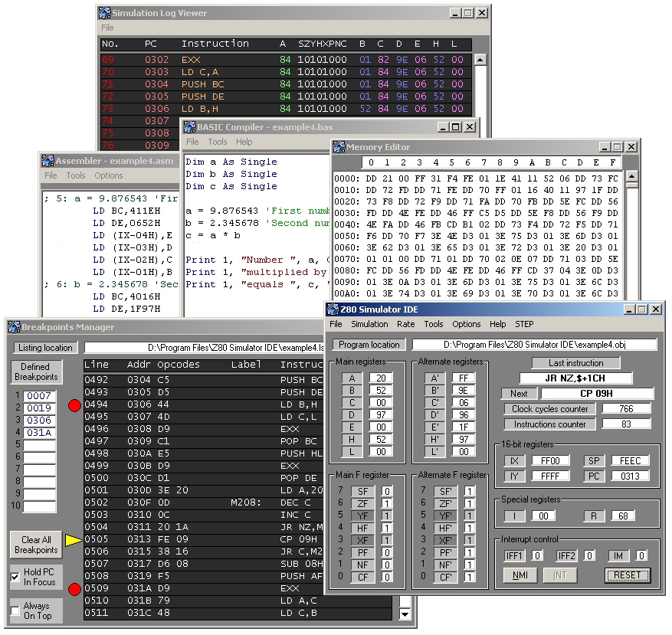Click breakpoint field 3 containing 0306

(39, 421)
